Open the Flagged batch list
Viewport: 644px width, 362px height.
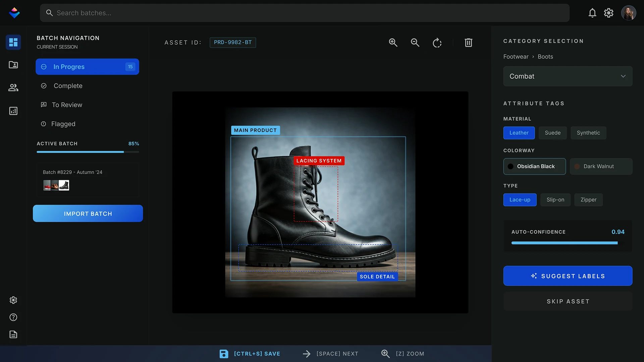[63, 124]
